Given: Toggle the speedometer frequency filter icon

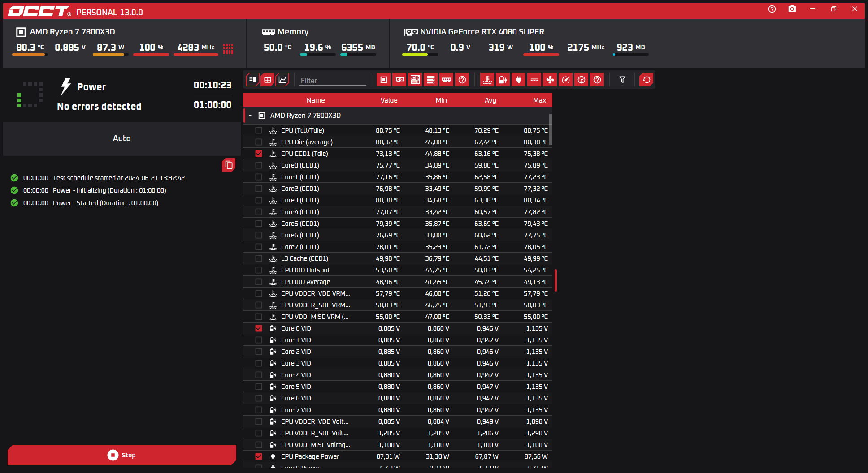Looking at the screenshot, I should pyautogui.click(x=566, y=80).
